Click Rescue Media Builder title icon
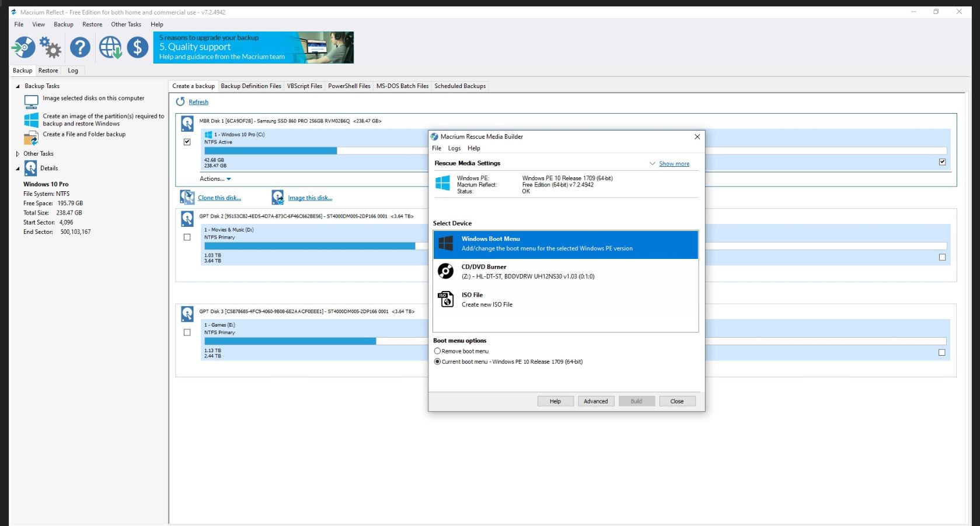 tap(434, 136)
